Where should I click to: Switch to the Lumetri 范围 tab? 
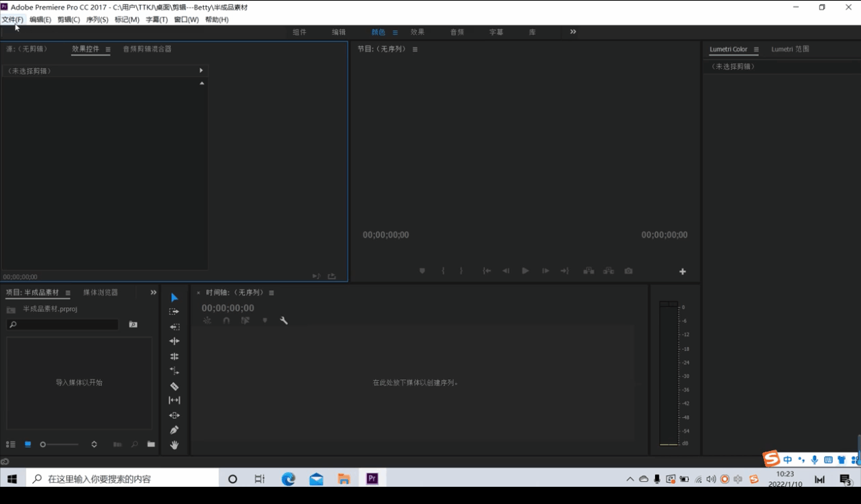pos(790,49)
